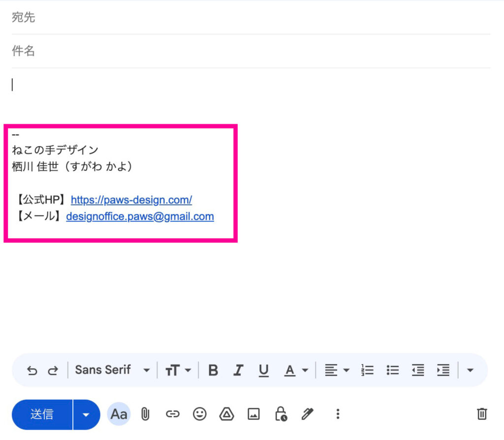The height and width of the screenshot is (440, 504).
Task: Toggle bold formatting
Action: (213, 370)
